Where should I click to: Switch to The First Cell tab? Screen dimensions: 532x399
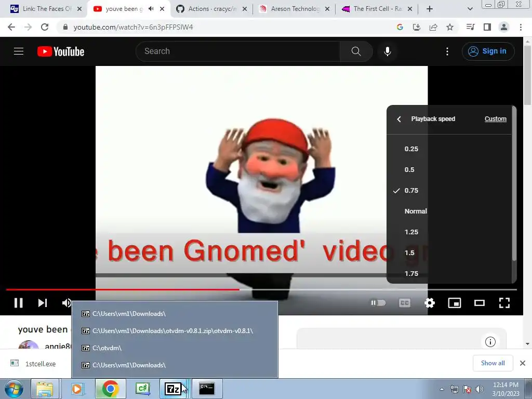pyautogui.click(x=377, y=9)
